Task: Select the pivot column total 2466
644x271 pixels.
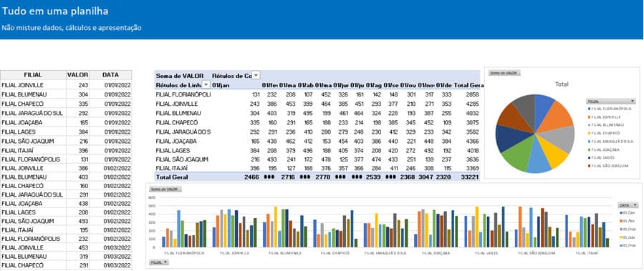Action: [x=252, y=177]
